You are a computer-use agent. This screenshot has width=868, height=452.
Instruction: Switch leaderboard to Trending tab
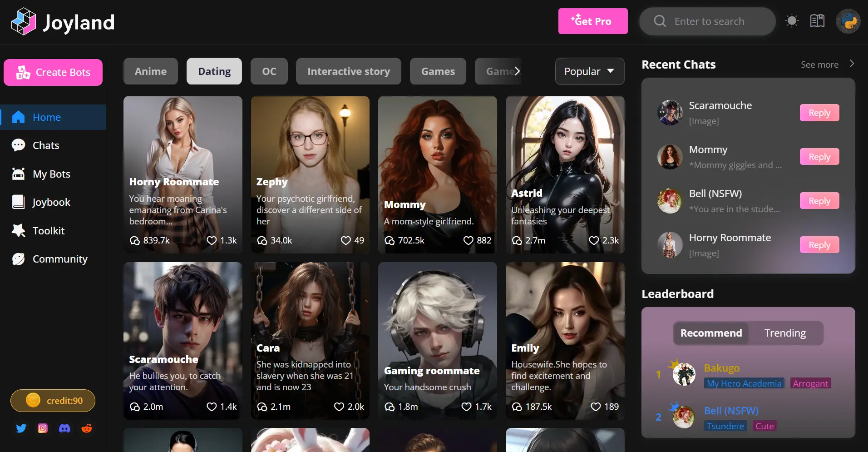[785, 333]
